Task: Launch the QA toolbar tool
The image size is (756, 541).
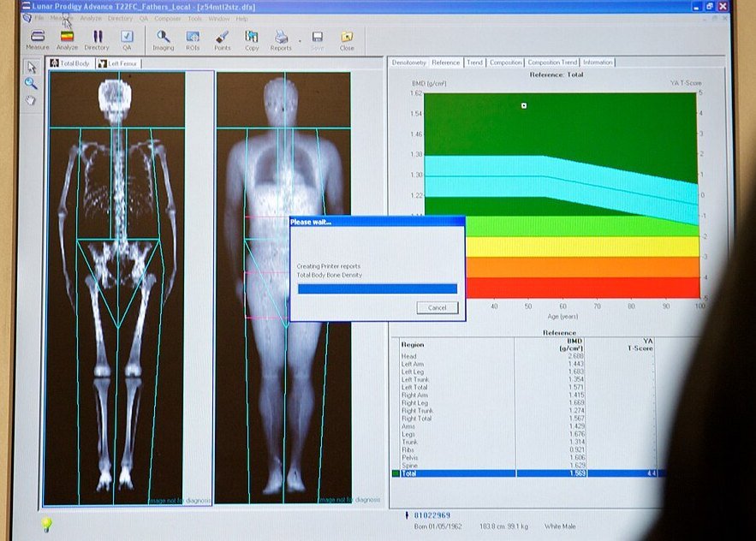Action: [x=127, y=40]
